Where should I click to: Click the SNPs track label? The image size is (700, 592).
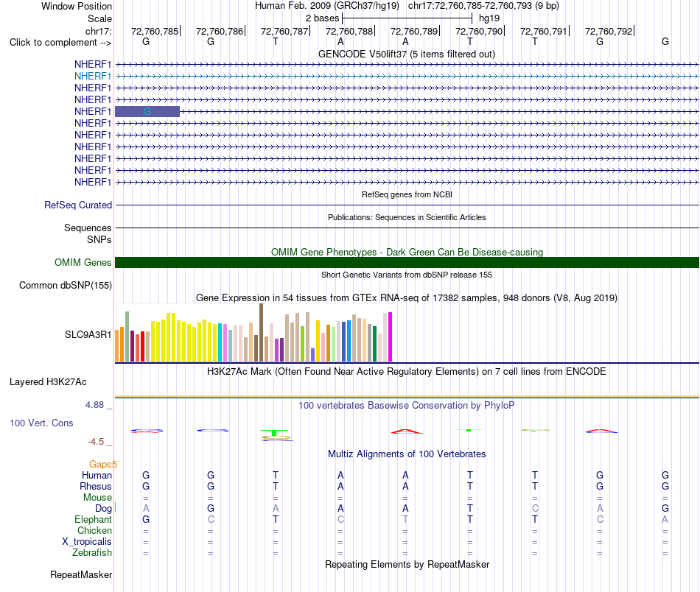(99, 239)
